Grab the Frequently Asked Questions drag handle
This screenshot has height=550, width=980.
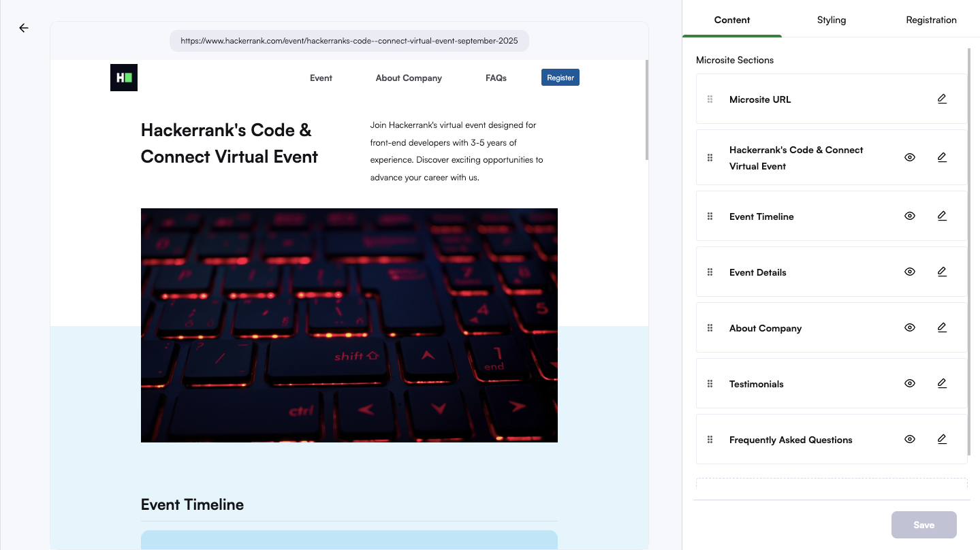pyautogui.click(x=710, y=440)
